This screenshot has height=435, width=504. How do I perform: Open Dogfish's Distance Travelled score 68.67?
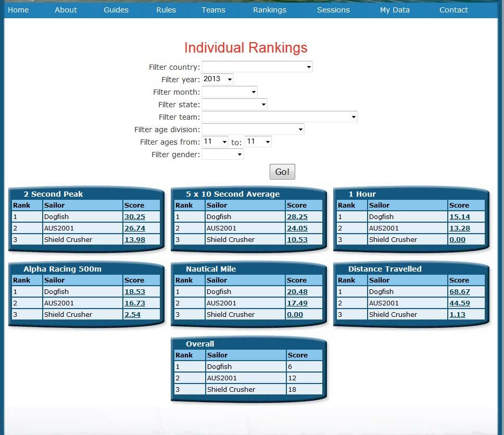pos(460,292)
